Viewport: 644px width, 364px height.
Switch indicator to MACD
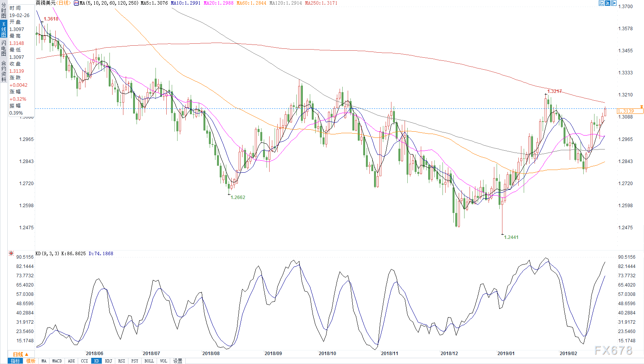tap(57, 361)
